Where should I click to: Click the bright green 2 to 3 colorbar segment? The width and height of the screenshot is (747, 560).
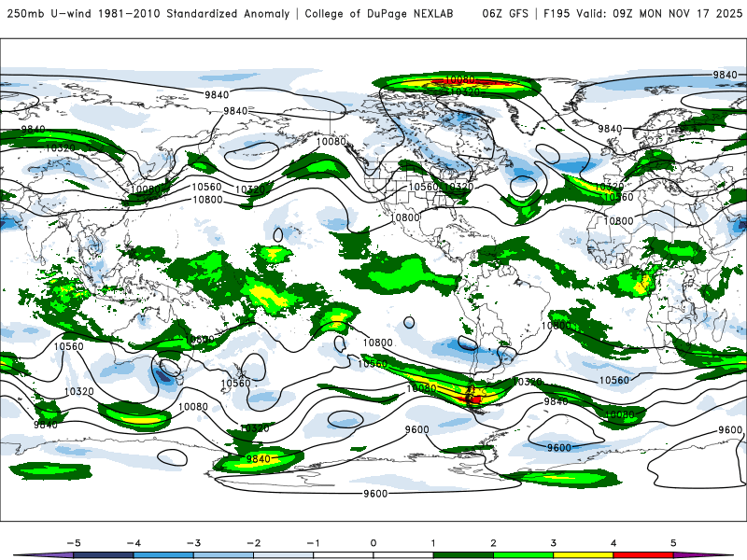tap(524, 555)
